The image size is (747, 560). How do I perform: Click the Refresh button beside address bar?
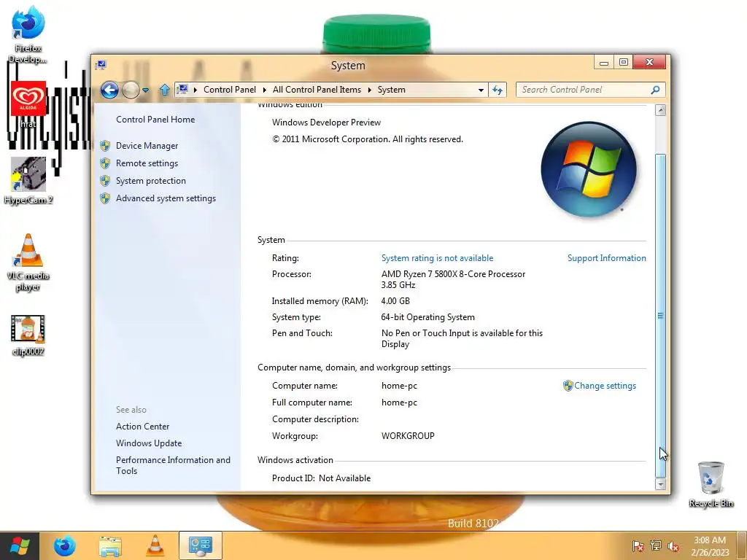[498, 90]
